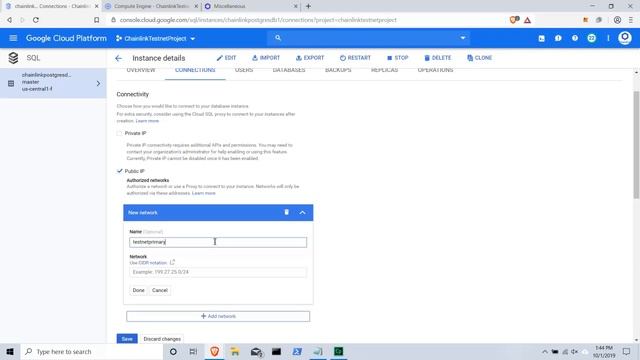
Task: Click the SQL product stack icon
Action: tap(13, 58)
